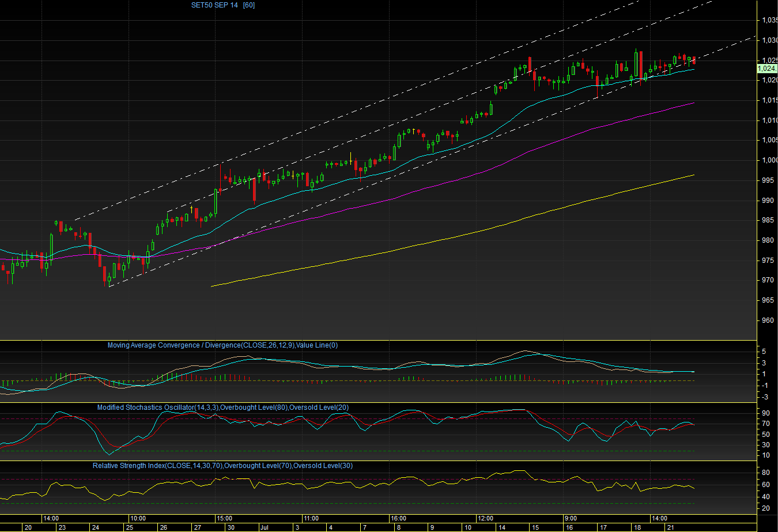Click the 1,035 price axis label
This screenshot has height=532, width=778.
point(769,20)
